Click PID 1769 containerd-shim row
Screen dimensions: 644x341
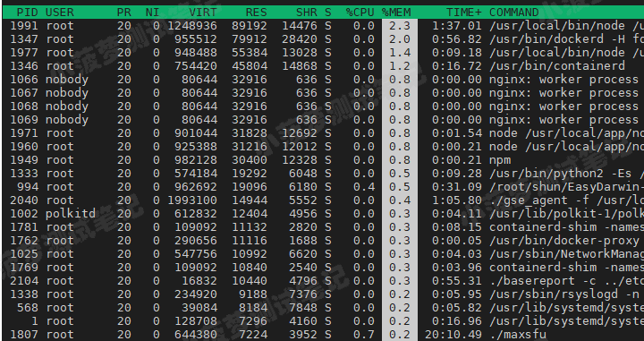point(322,268)
